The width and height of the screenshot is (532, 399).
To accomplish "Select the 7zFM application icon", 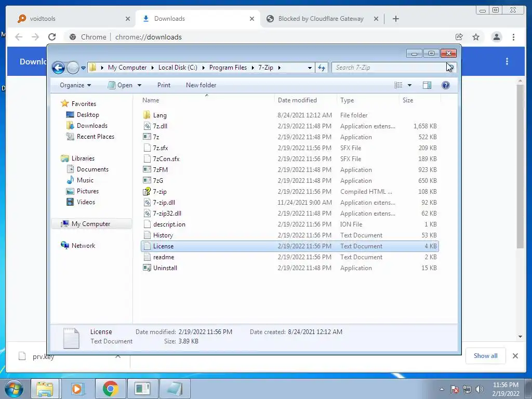I will [147, 169].
